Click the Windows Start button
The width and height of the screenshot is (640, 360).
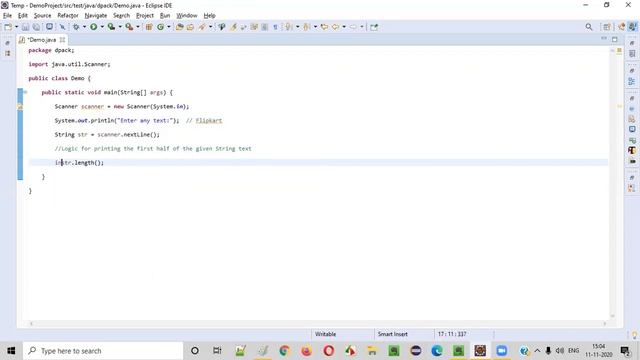click(x=11, y=351)
